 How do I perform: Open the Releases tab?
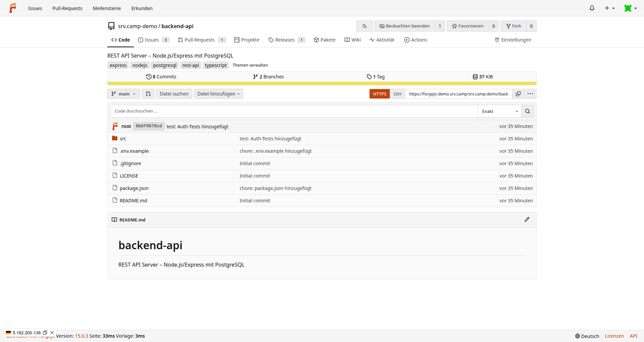pyautogui.click(x=287, y=40)
